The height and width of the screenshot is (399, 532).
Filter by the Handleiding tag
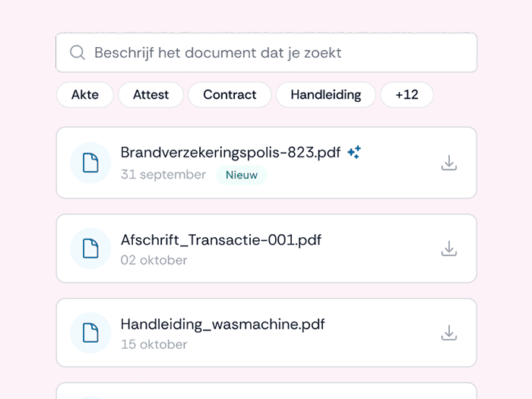pyautogui.click(x=326, y=95)
